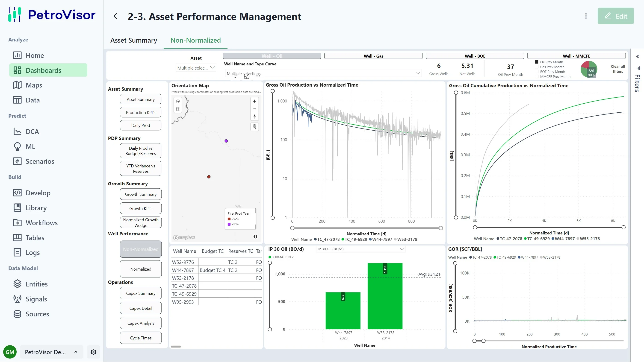The height and width of the screenshot is (362, 644).
Task: Click the back arrow beside dashboard title
Action: [x=115, y=17]
